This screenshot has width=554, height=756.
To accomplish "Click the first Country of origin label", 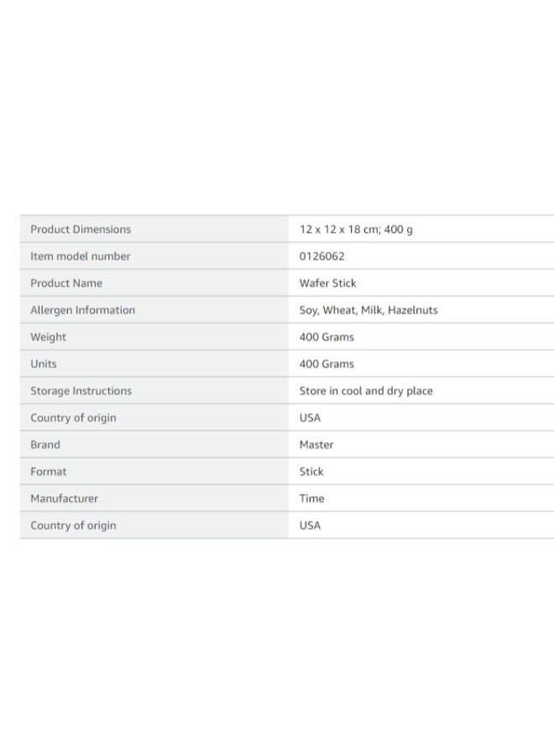I will pyautogui.click(x=73, y=418).
